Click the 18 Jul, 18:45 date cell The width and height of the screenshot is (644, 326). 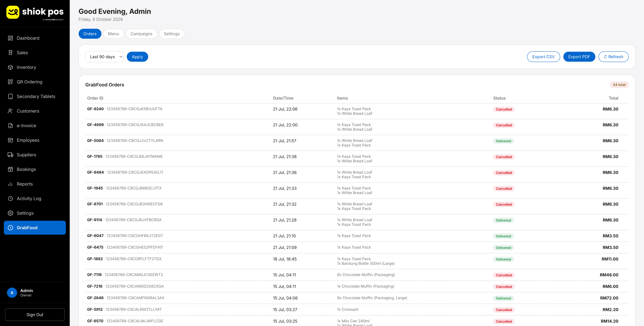(x=285, y=259)
